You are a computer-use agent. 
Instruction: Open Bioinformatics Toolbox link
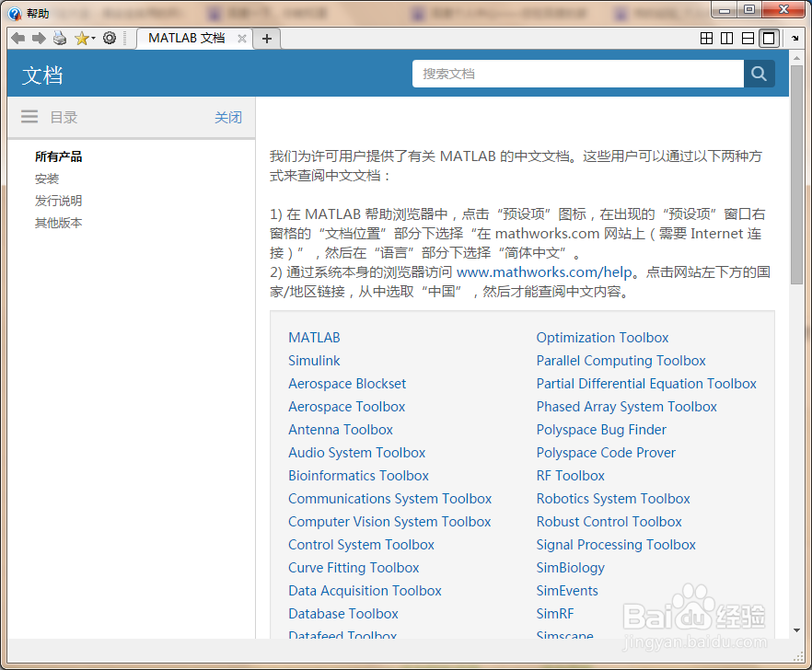pyautogui.click(x=358, y=476)
